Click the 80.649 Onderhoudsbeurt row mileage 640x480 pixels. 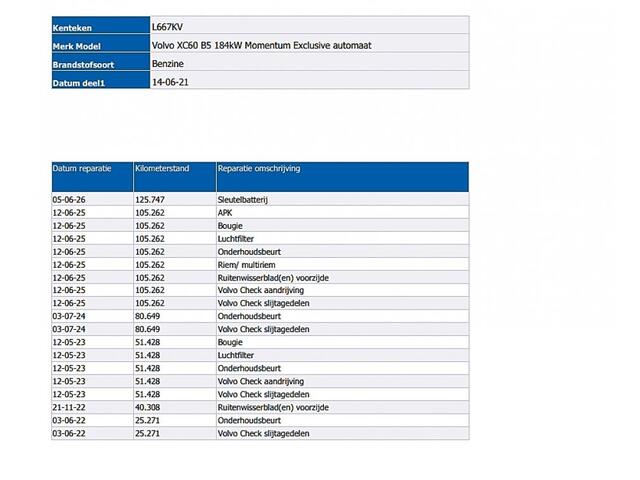(148, 316)
